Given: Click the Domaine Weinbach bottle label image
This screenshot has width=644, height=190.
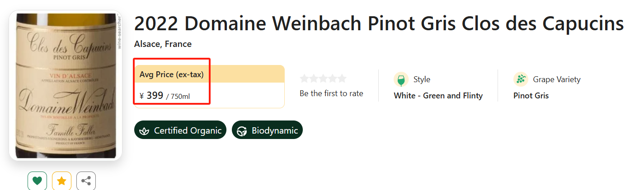Looking at the screenshot, I should pyautogui.click(x=66, y=86).
